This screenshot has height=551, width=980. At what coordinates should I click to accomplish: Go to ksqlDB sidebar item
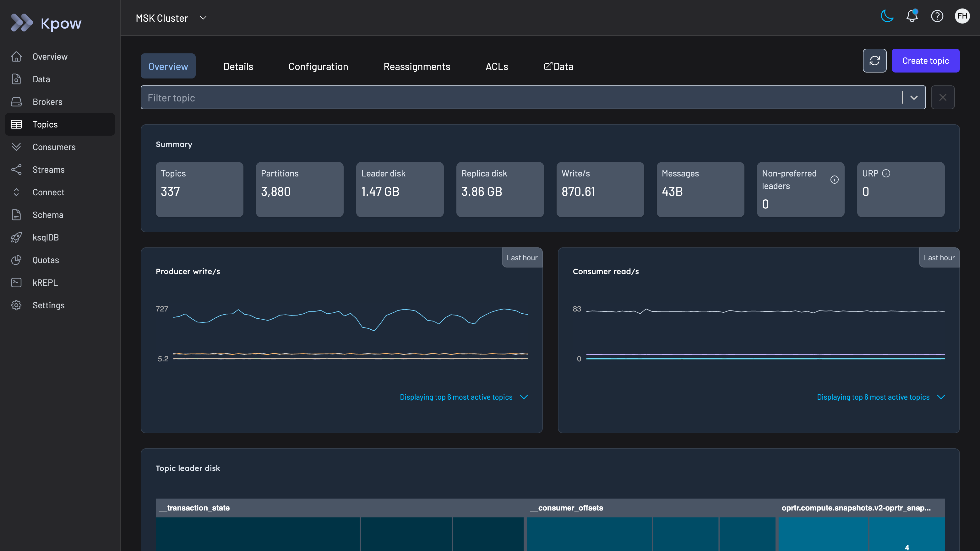click(x=45, y=238)
